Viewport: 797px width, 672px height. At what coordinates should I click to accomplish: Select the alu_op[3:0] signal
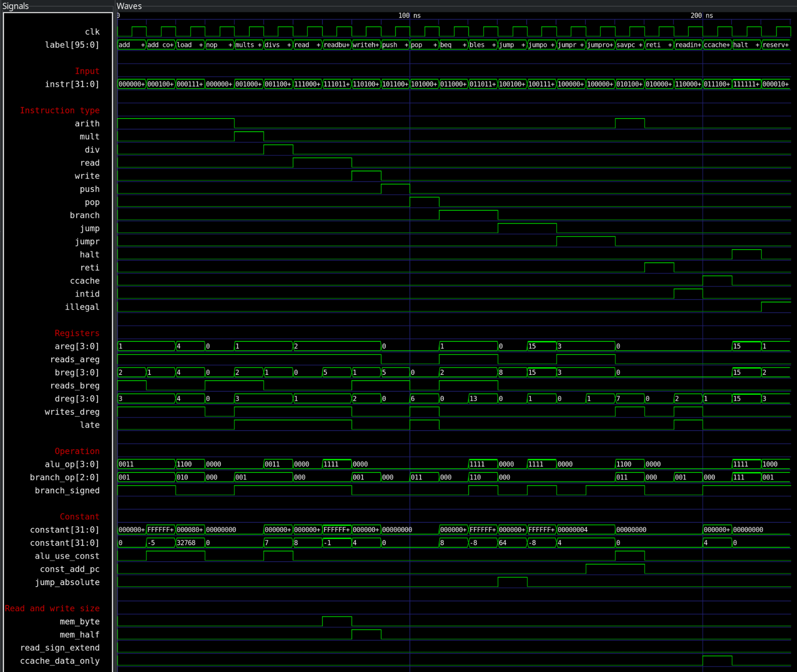pyautogui.click(x=72, y=465)
